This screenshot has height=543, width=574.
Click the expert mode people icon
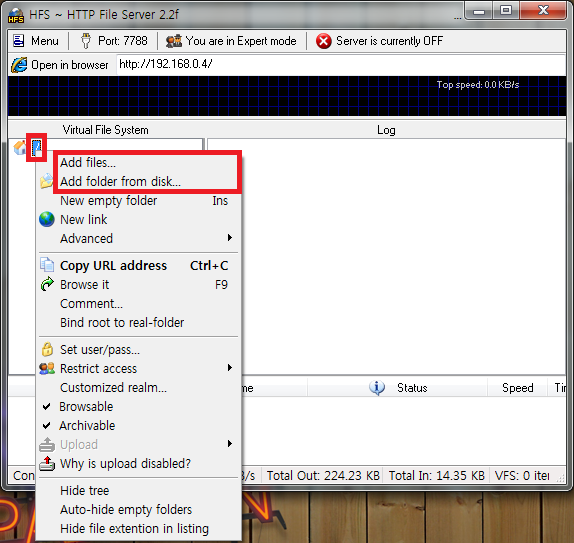174,41
